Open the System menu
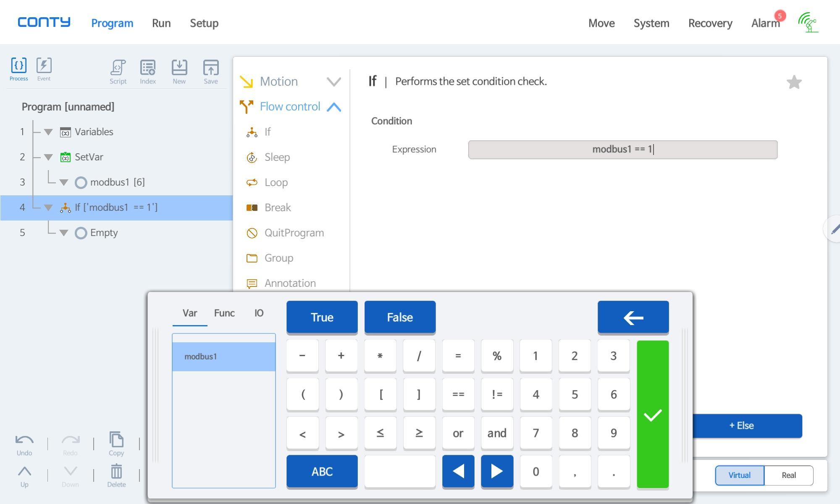The image size is (840, 504). coord(651,23)
